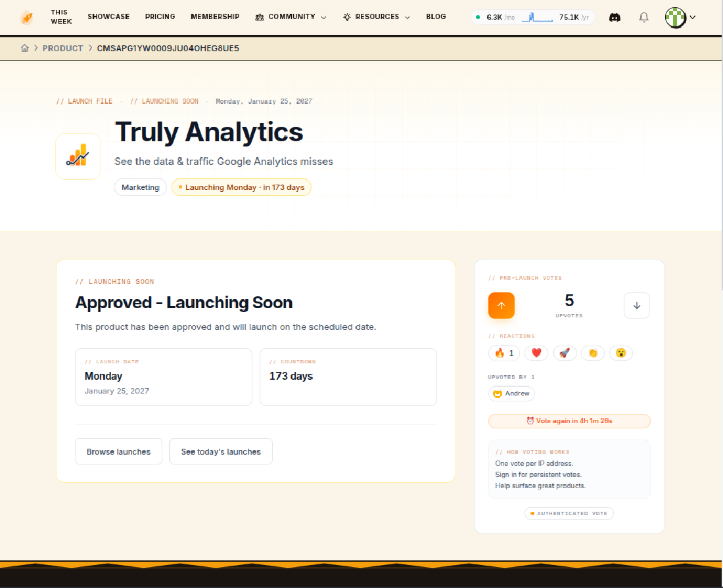
Task: React with the rocket emoji
Action: pyautogui.click(x=565, y=353)
